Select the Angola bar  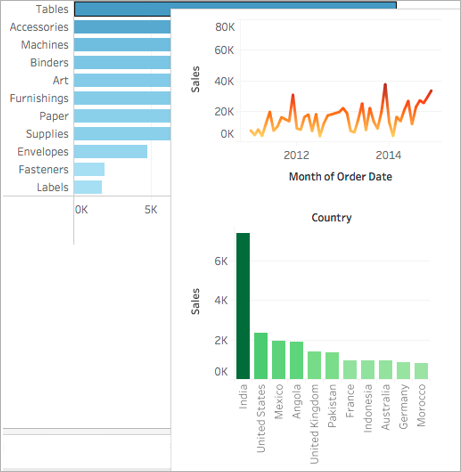coord(296,360)
